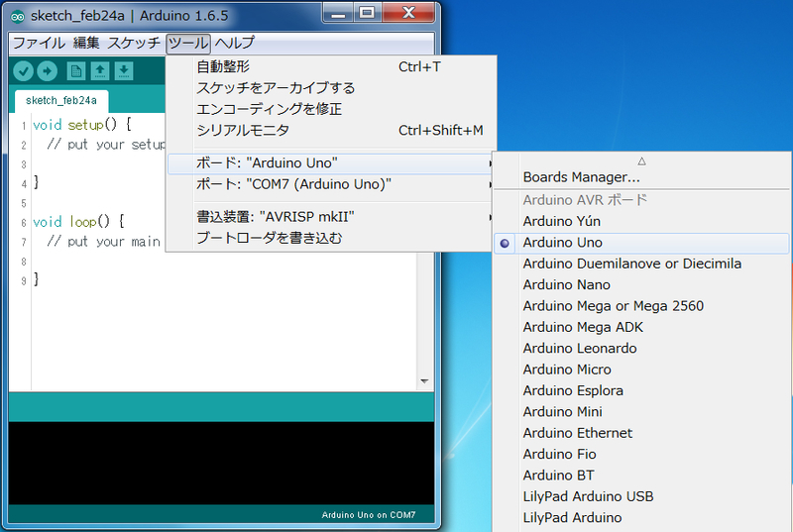Open the スケッチ menu
793x532 pixels.
[x=134, y=43]
